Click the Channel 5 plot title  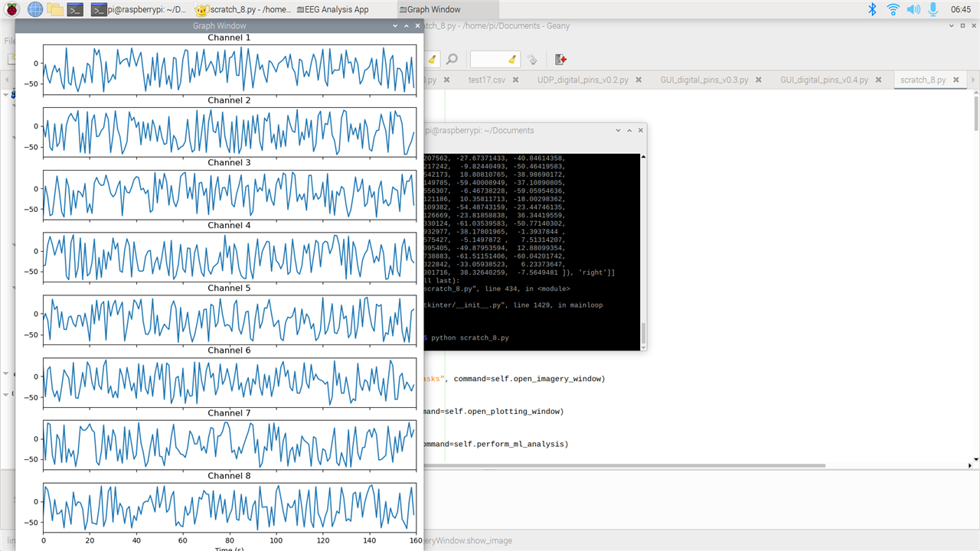[x=229, y=288]
